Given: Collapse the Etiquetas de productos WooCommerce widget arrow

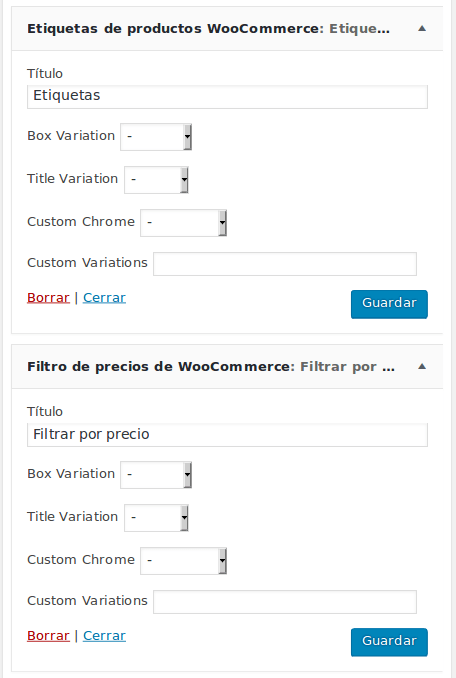Looking at the screenshot, I should pyautogui.click(x=422, y=29).
